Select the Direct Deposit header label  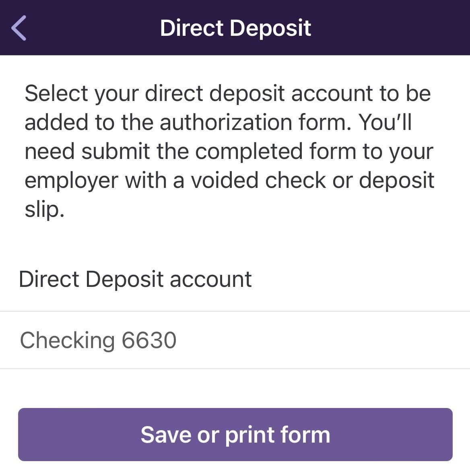pos(235,27)
